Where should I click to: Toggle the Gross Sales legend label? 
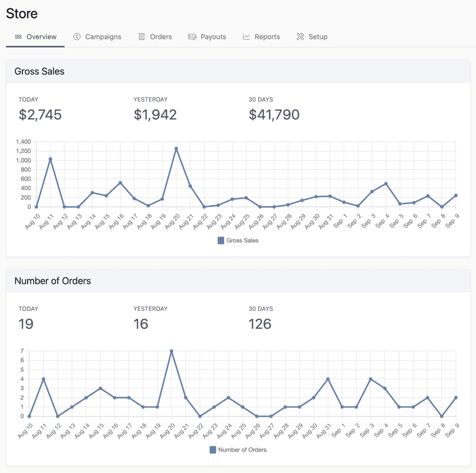pyautogui.click(x=242, y=240)
